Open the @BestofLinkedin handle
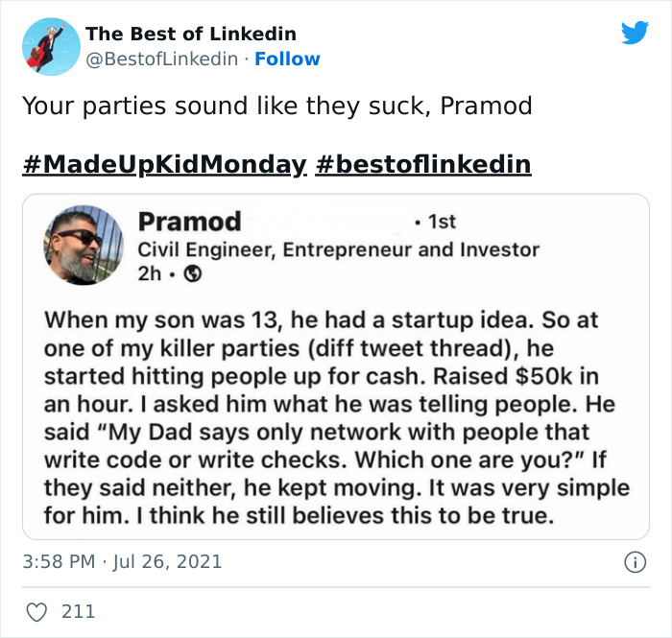This screenshot has width=672, height=638. tap(161, 59)
